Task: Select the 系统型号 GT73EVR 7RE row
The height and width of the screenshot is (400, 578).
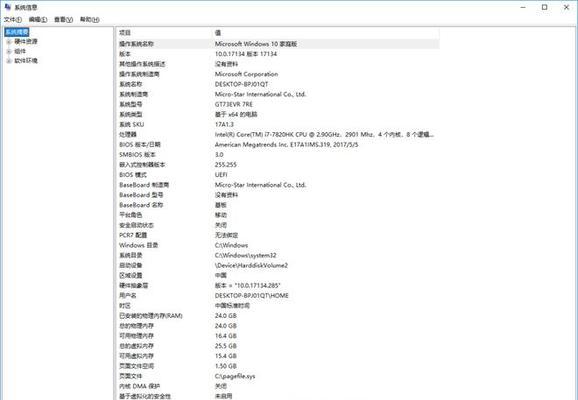Action: 278,104
